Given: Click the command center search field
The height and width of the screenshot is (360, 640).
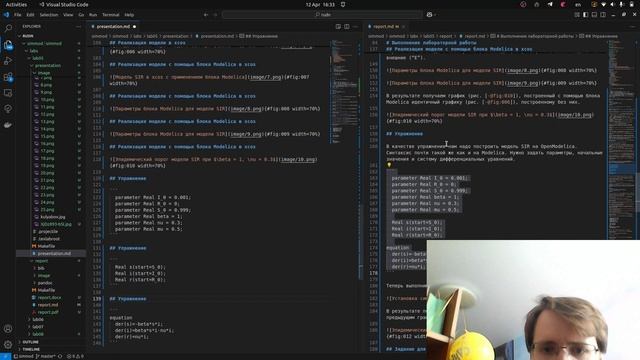Looking at the screenshot, I should pyautogui.click(x=322, y=15).
